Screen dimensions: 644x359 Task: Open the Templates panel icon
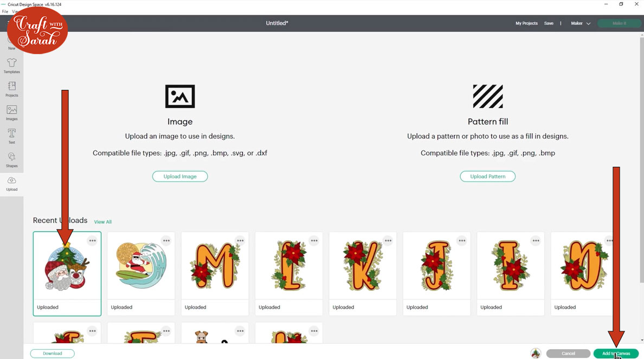pos(11,62)
